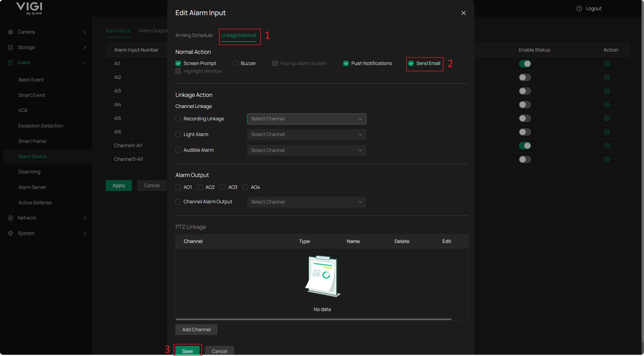The width and height of the screenshot is (644, 356).
Task: Open the Network section via its globe icon
Action: tap(11, 218)
